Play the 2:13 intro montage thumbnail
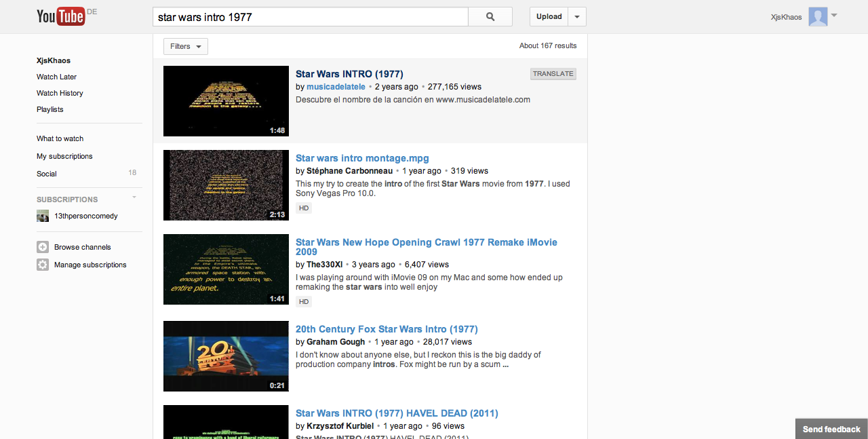Viewport: 868px width, 439px height. 226,185
